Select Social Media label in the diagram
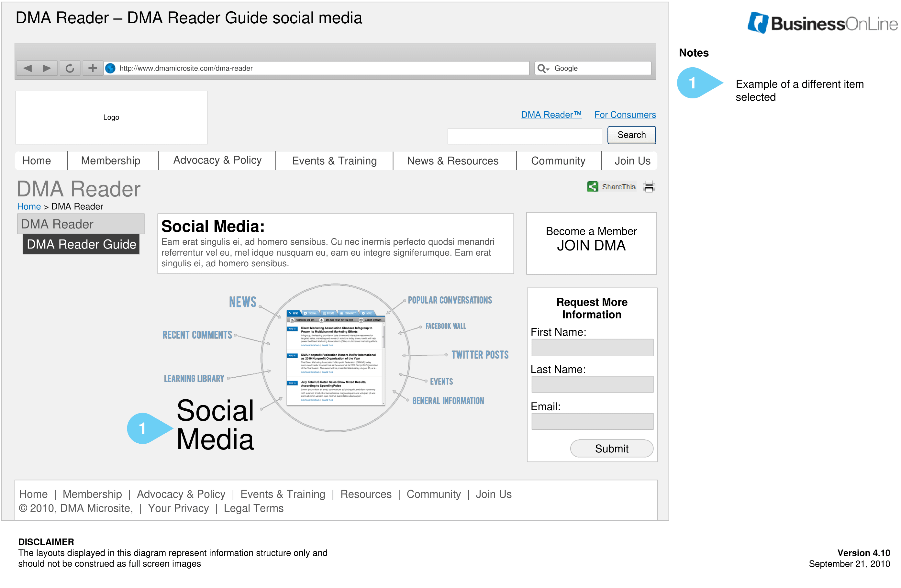Viewport: 901px width, 588px height. [215, 425]
